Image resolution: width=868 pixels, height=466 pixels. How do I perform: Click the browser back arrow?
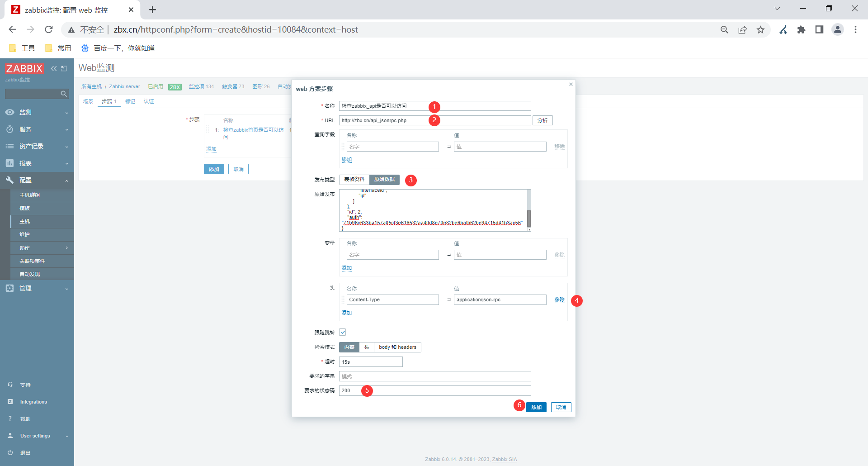point(12,29)
